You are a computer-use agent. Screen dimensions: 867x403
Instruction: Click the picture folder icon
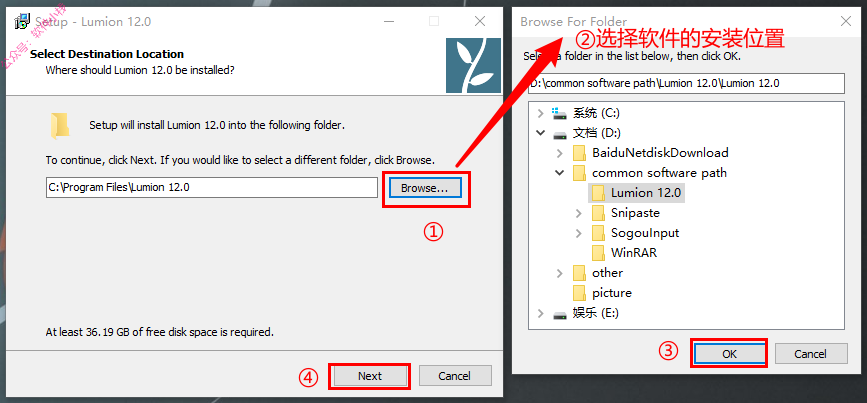[579, 292]
